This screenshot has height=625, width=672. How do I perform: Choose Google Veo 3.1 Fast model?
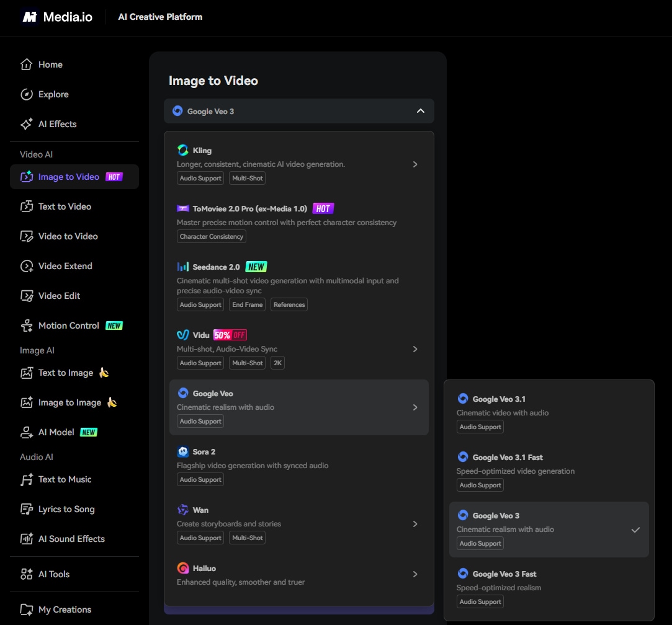(549, 471)
